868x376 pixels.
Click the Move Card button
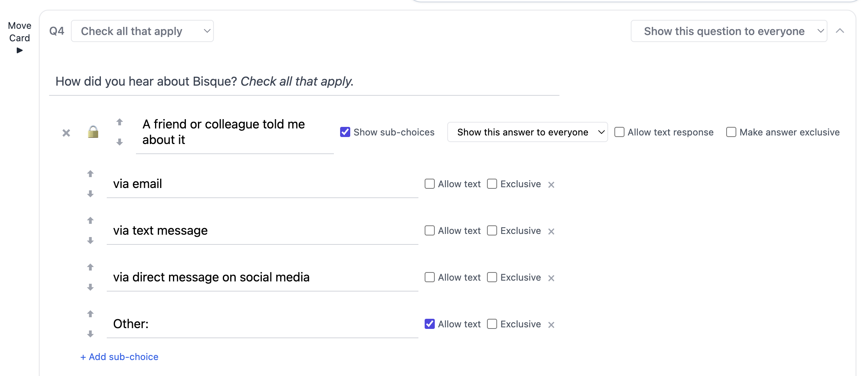click(x=19, y=38)
